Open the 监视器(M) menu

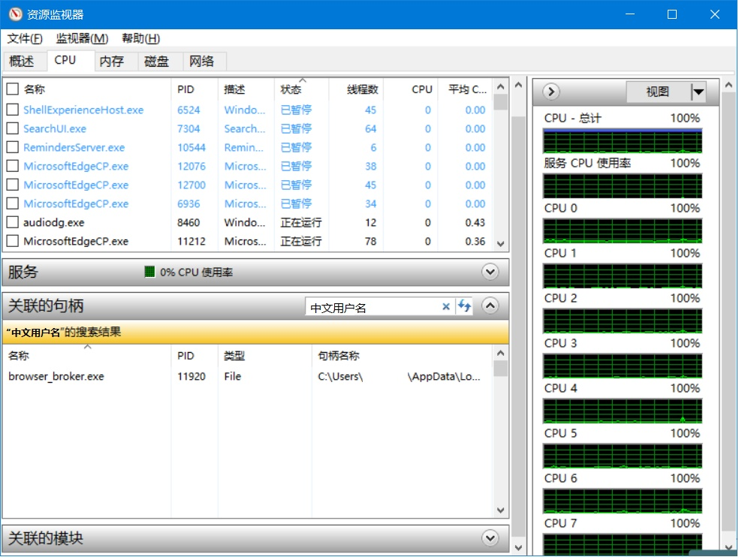tap(82, 38)
